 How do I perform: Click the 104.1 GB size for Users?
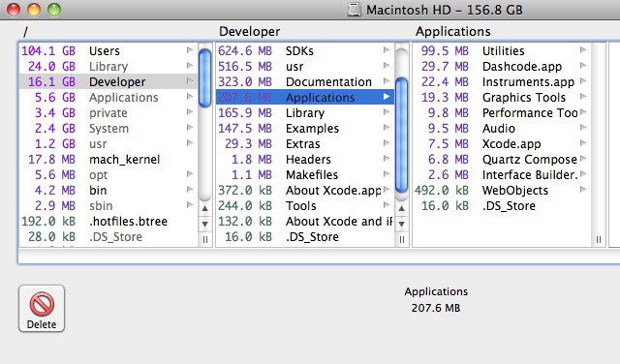[48, 50]
